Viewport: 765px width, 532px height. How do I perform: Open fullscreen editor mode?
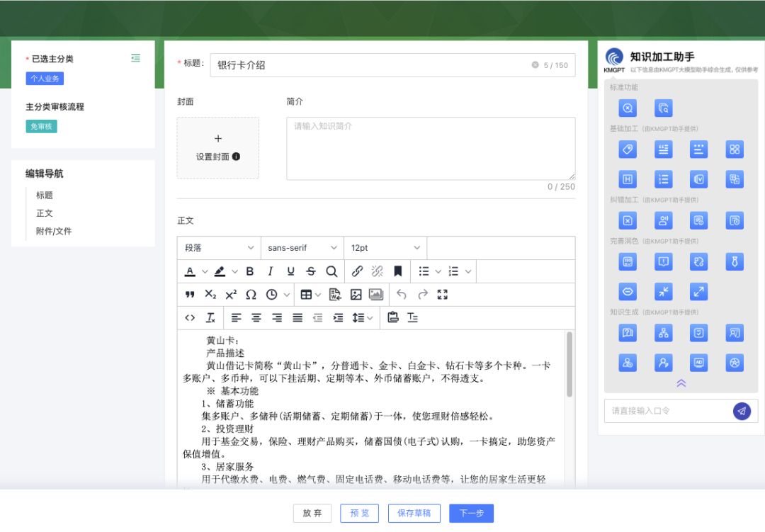(x=443, y=295)
